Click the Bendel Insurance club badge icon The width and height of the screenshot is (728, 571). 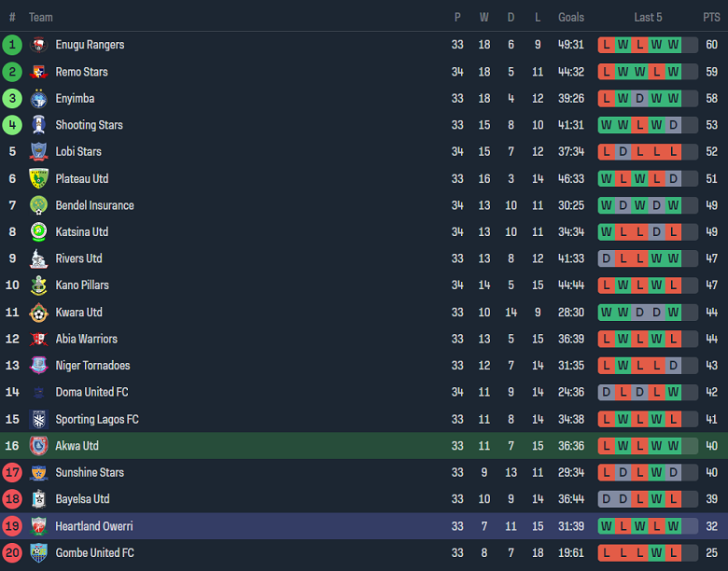click(x=38, y=205)
